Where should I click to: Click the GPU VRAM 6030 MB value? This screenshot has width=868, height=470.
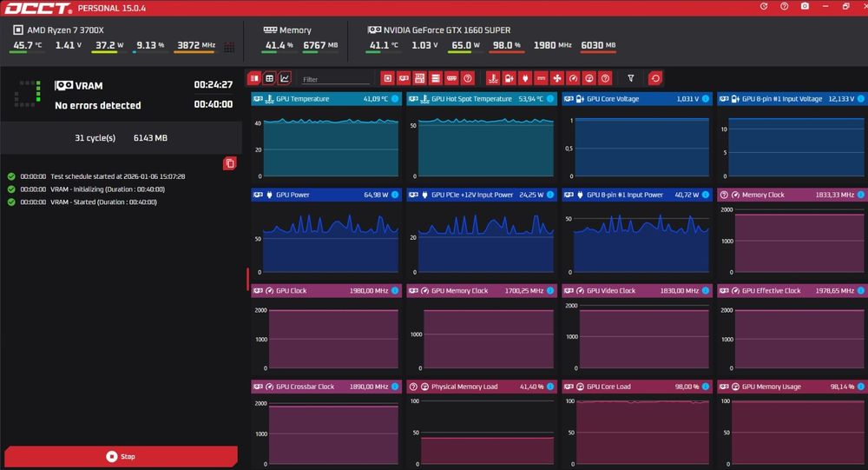click(598, 45)
